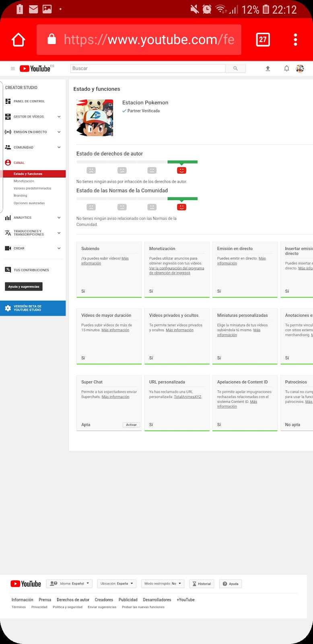Click Más información in Subiendo card

[105, 261]
